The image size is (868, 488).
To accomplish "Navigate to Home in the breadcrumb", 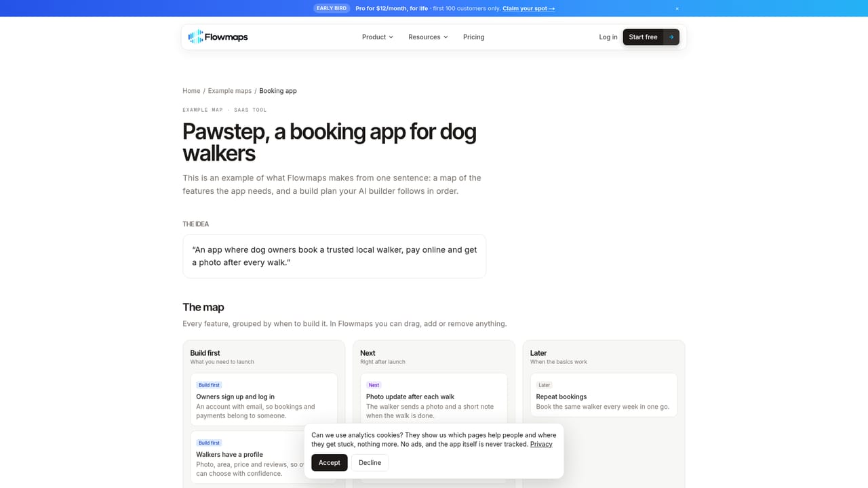I will coord(191,91).
